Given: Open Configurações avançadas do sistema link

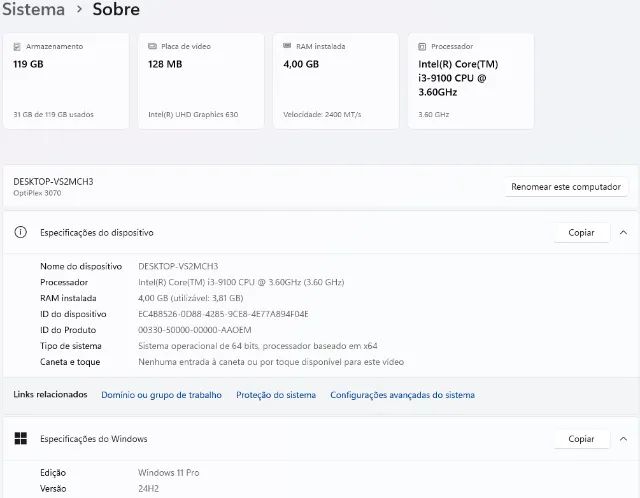Looking at the screenshot, I should [402, 395].
